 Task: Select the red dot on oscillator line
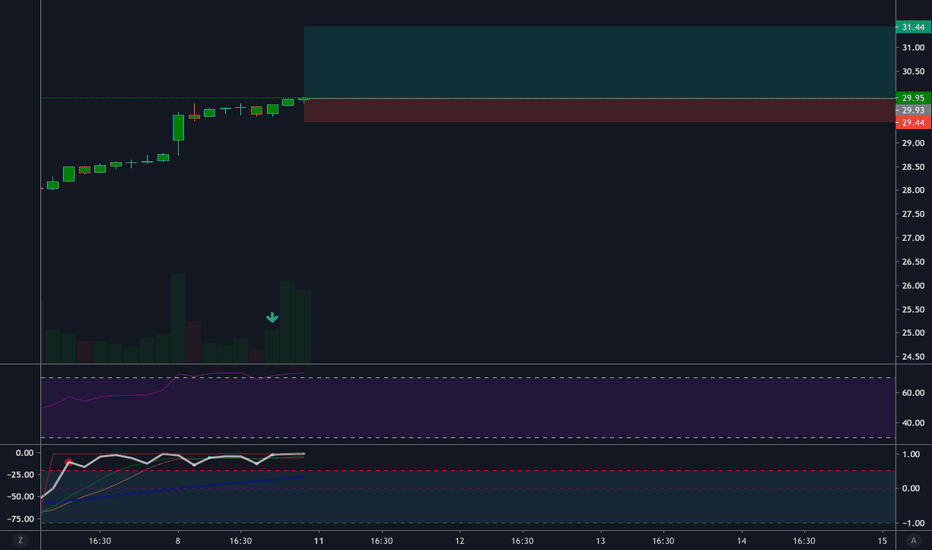point(69,462)
